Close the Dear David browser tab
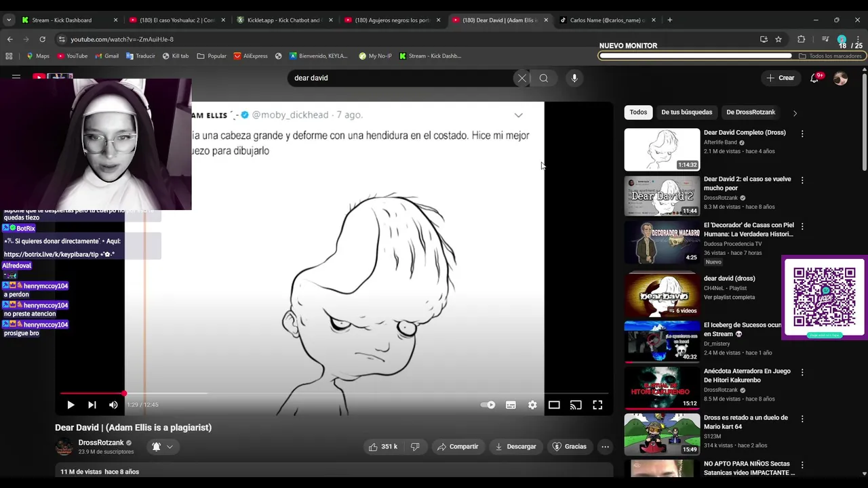The height and width of the screenshot is (488, 868). coord(546,20)
